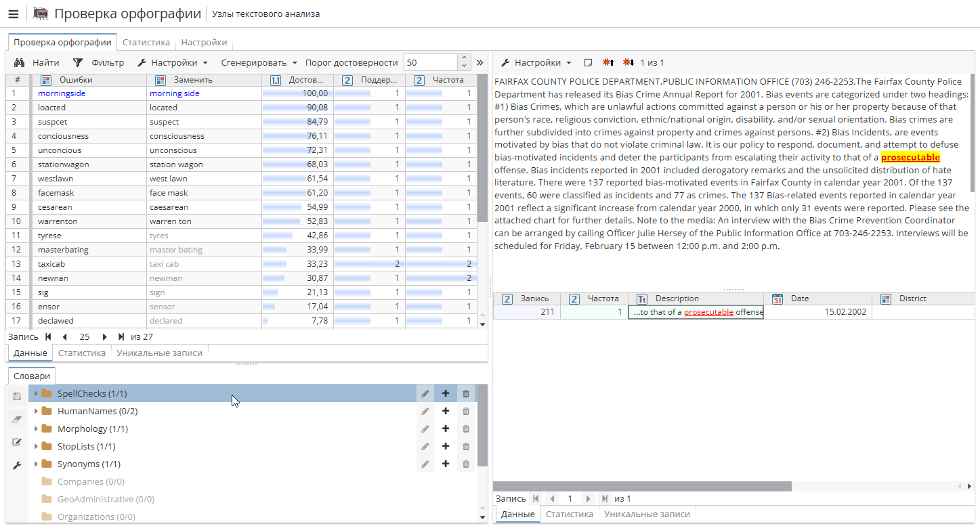
Task: Sort by the Ошибки column header
Action: [90, 80]
